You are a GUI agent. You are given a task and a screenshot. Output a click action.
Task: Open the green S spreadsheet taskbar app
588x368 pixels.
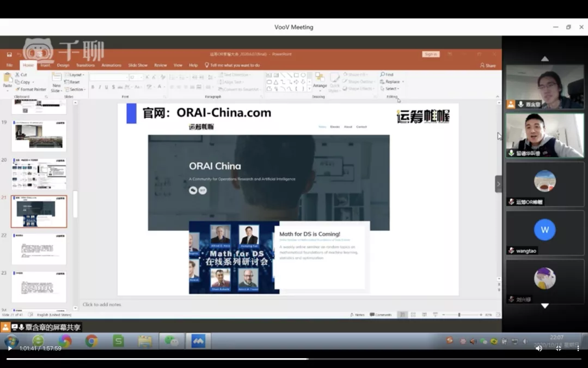(118, 341)
